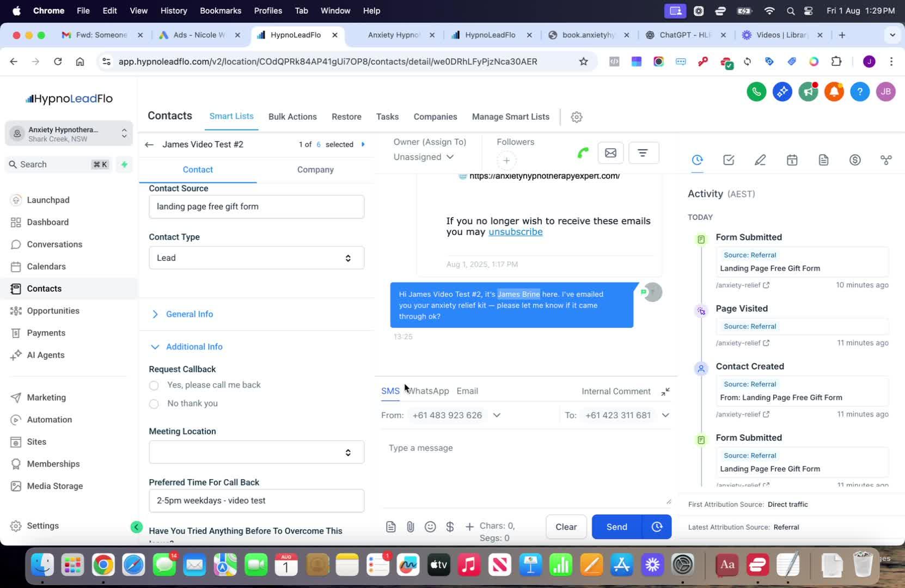Click the schedule send clock button

(657, 527)
